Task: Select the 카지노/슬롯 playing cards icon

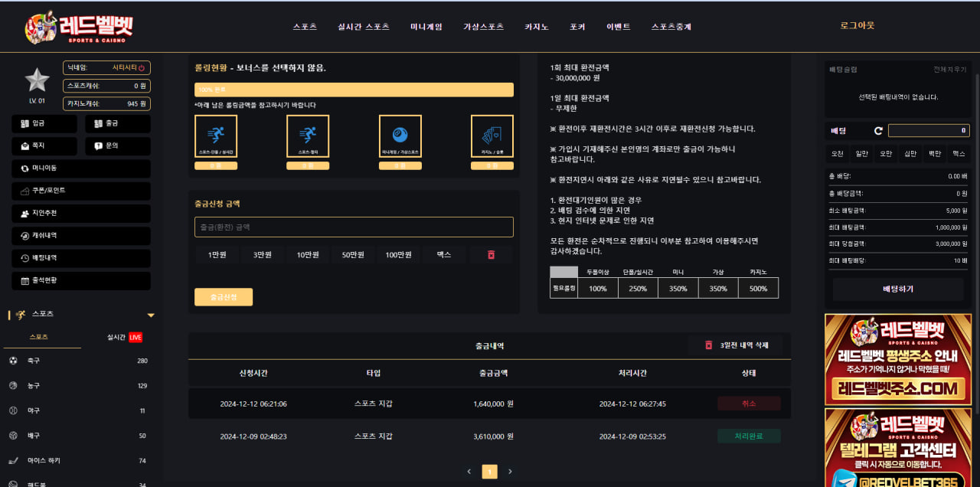Action: pyautogui.click(x=492, y=136)
